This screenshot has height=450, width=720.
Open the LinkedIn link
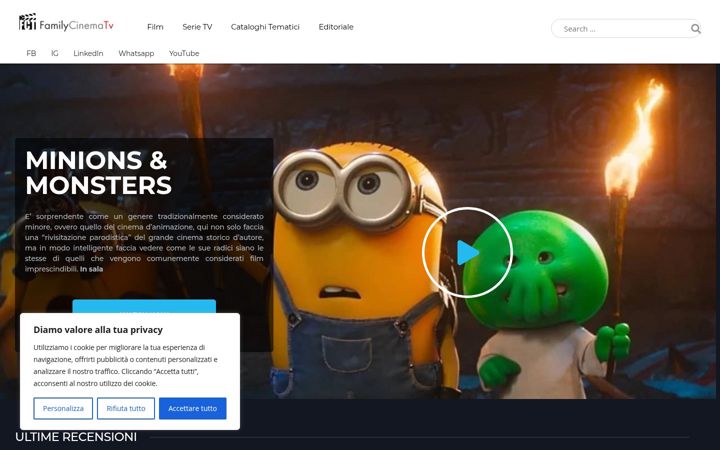pos(88,53)
